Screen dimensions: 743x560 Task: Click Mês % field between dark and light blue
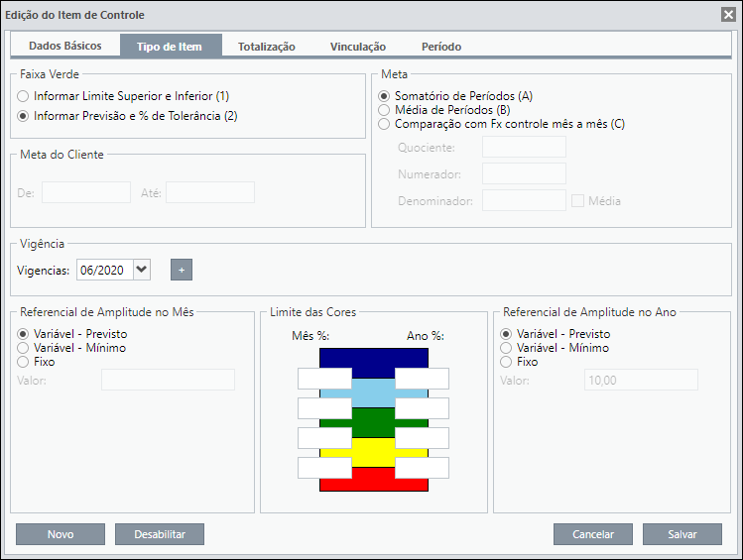coord(325,379)
